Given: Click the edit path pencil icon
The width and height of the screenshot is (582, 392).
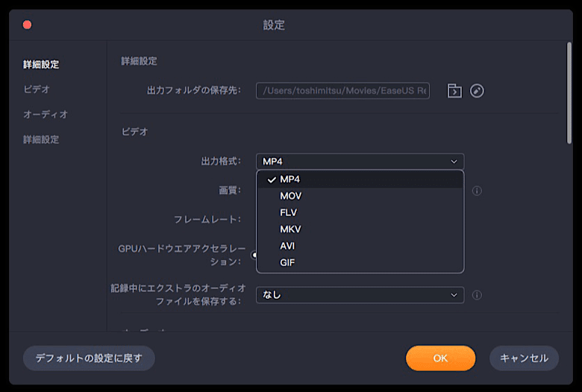Looking at the screenshot, I should pyautogui.click(x=477, y=91).
